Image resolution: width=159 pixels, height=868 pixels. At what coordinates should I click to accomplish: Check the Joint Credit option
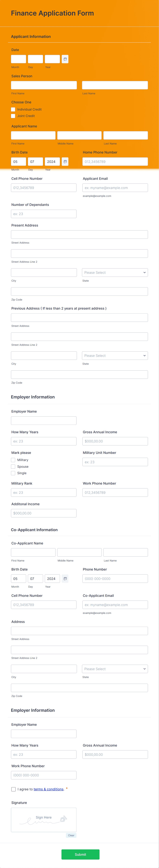pos(13,116)
